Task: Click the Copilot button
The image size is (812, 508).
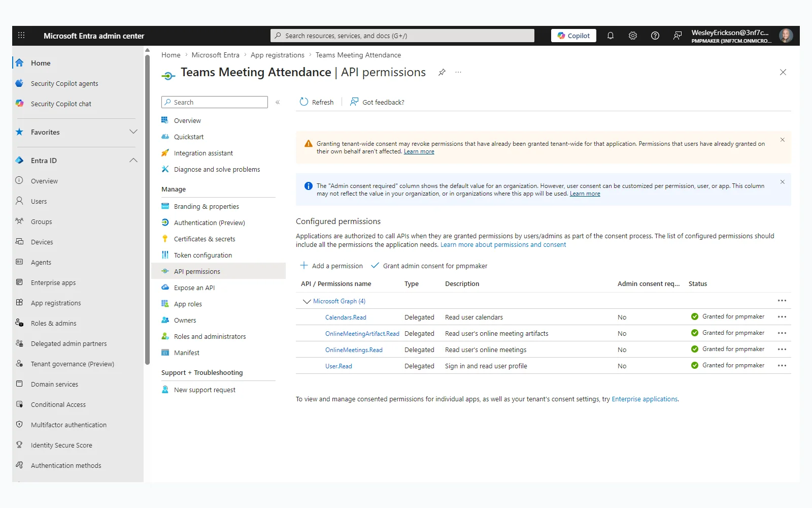Action: (573, 36)
